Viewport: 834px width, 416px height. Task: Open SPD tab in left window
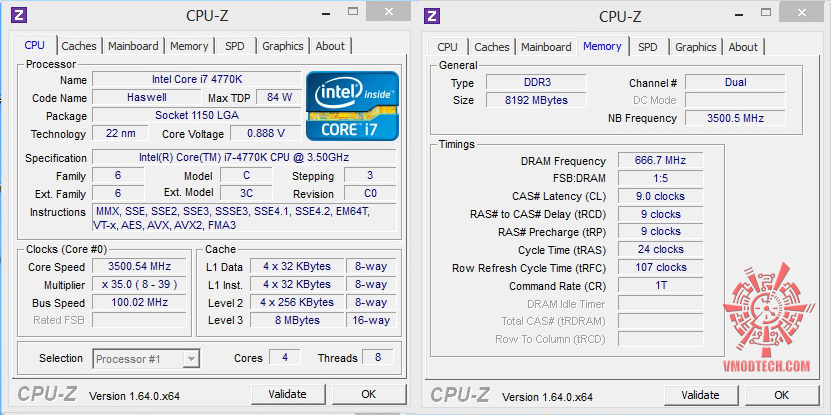pyautogui.click(x=235, y=46)
